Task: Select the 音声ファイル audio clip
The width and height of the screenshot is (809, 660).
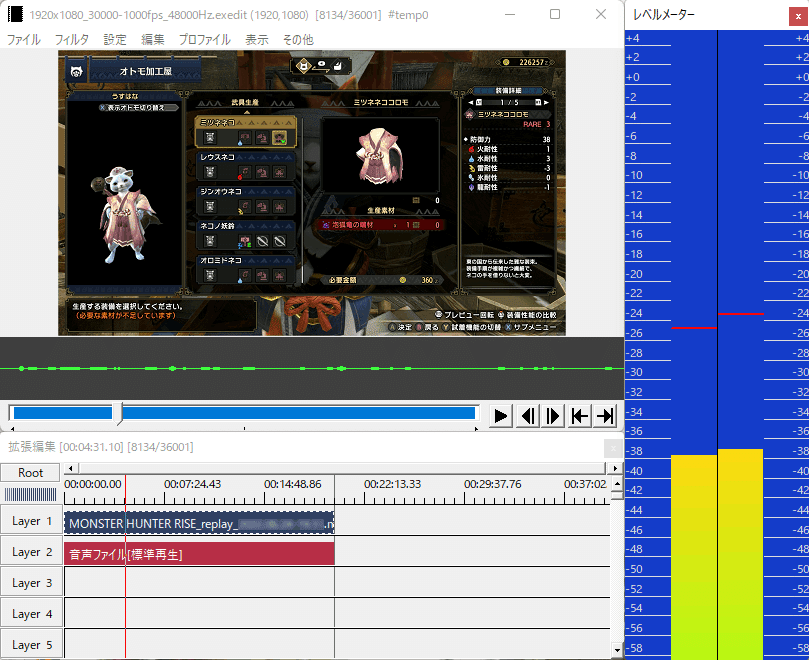Action: point(199,554)
